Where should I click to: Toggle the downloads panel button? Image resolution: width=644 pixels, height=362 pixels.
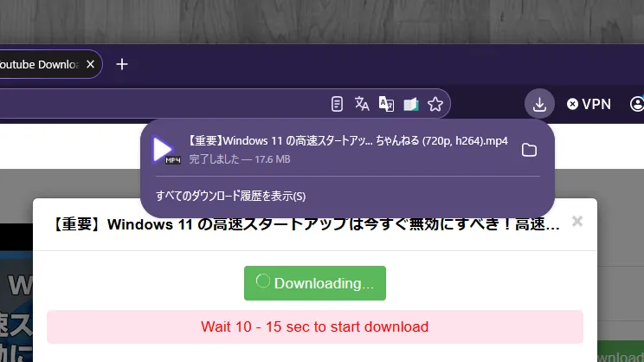(539, 104)
